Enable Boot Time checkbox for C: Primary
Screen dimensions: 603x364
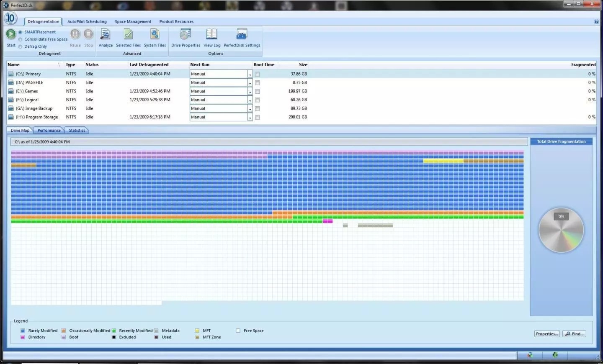pyautogui.click(x=257, y=74)
